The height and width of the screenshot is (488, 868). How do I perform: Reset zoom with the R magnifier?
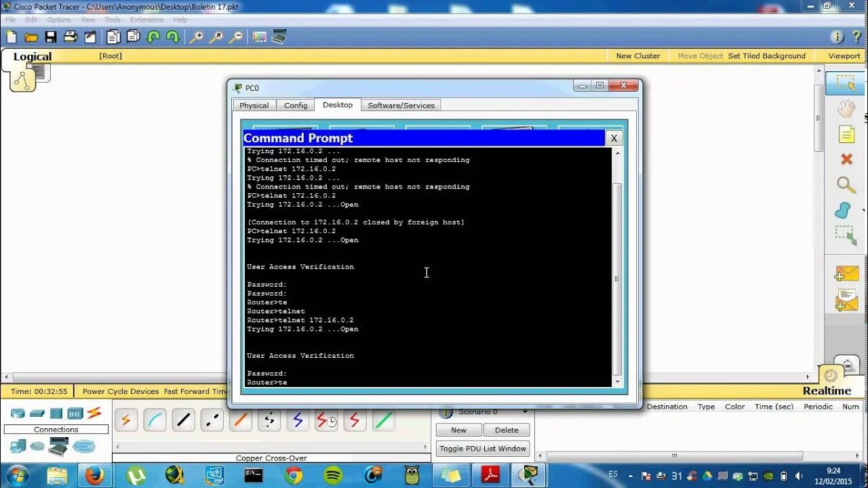pos(216,37)
